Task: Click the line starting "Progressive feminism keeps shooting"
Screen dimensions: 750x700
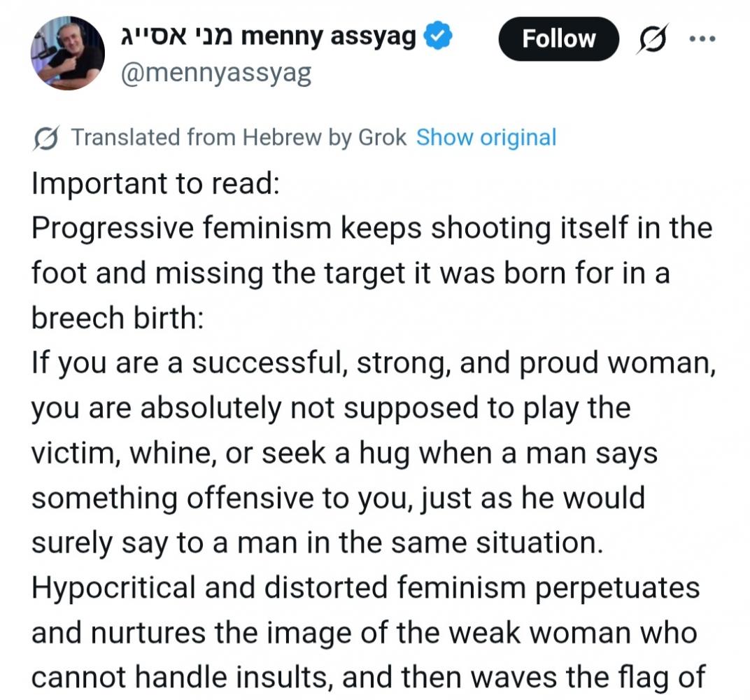Action: 372,228
